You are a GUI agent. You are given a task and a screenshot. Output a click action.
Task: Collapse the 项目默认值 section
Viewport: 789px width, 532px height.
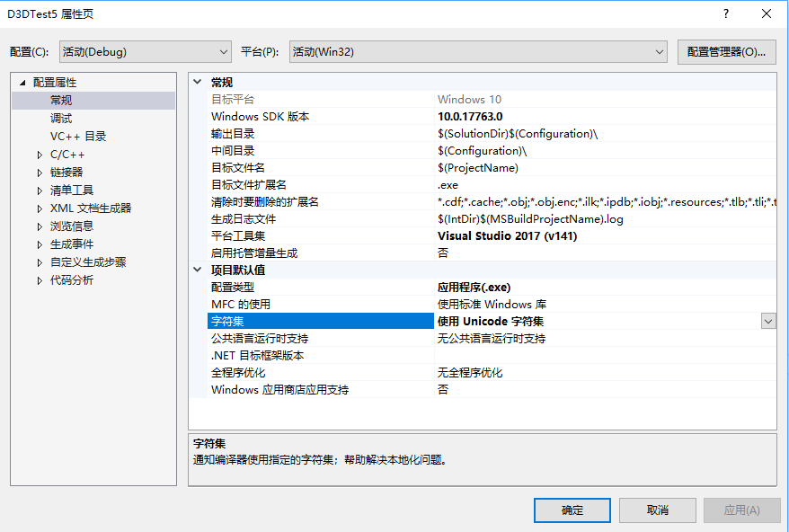pos(197,270)
